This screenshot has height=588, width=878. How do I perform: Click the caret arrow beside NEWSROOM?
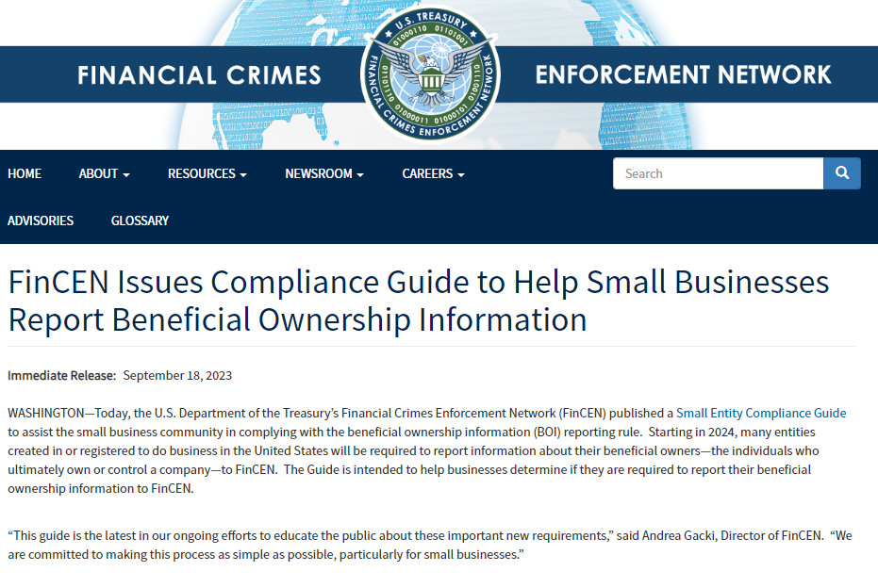click(x=359, y=173)
